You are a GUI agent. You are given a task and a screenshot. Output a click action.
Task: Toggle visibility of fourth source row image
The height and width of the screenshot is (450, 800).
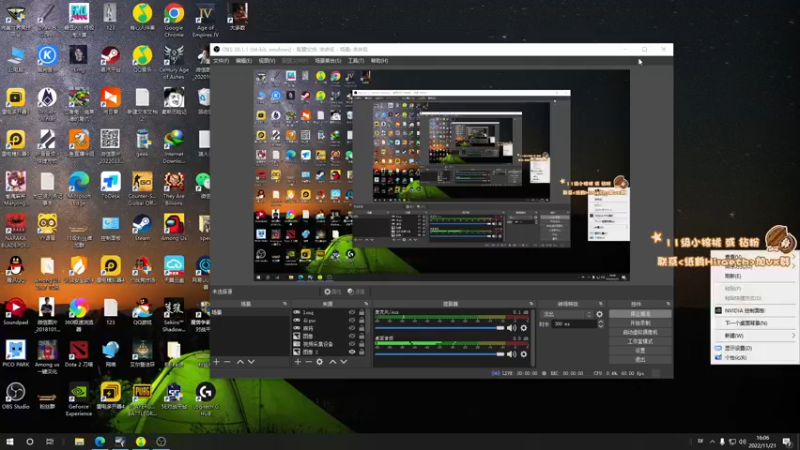tap(352, 336)
